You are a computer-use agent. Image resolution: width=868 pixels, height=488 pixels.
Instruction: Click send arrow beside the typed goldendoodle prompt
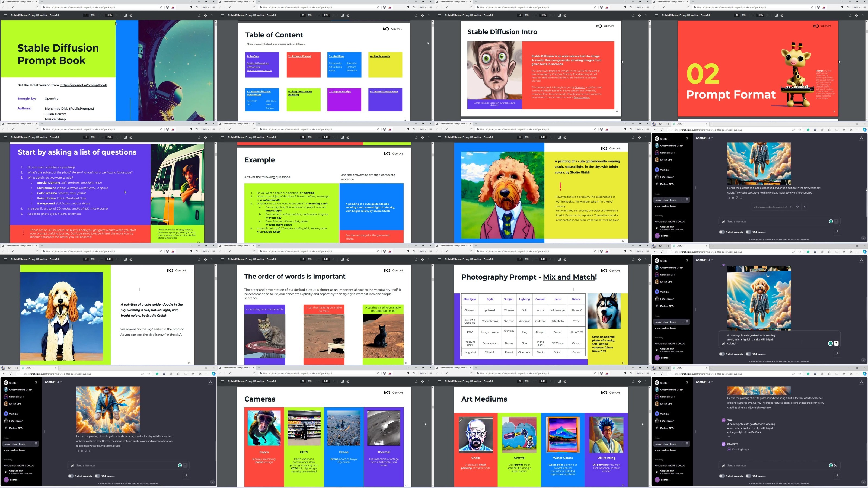coord(836,343)
